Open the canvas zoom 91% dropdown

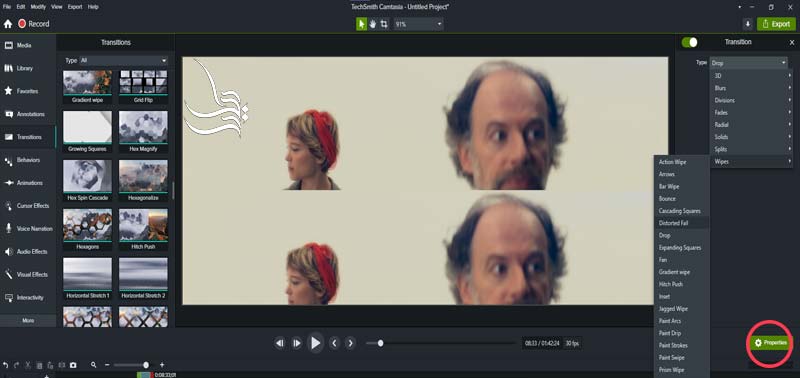tap(418, 24)
